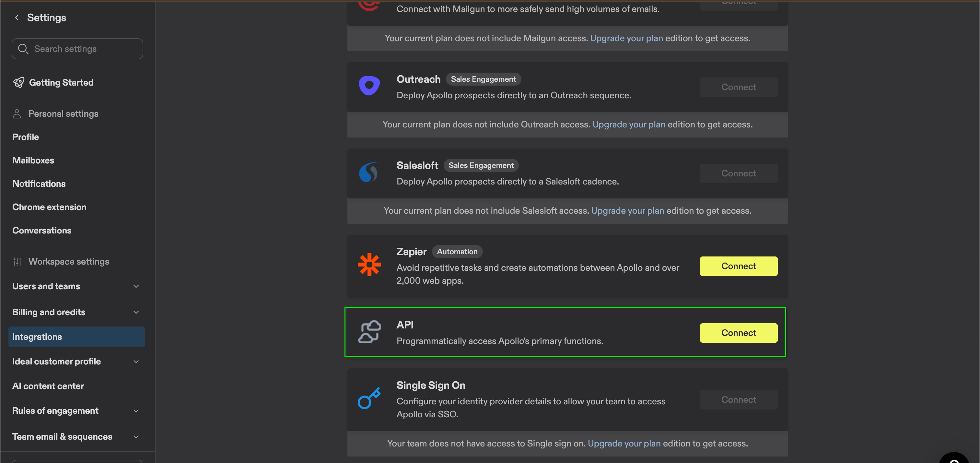Image resolution: width=980 pixels, height=463 pixels.
Task: Expand Ideal customer profile section
Action: click(x=136, y=362)
